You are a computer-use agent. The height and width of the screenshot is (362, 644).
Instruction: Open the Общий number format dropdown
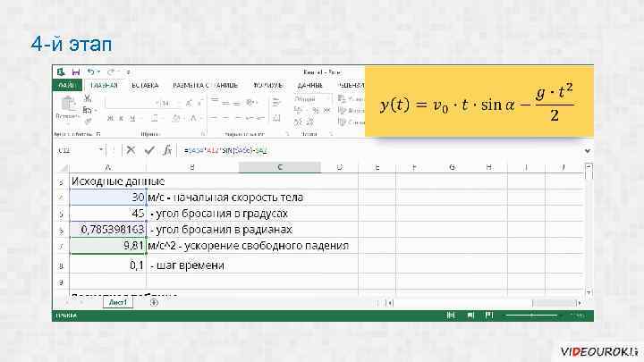pyautogui.click(x=312, y=99)
